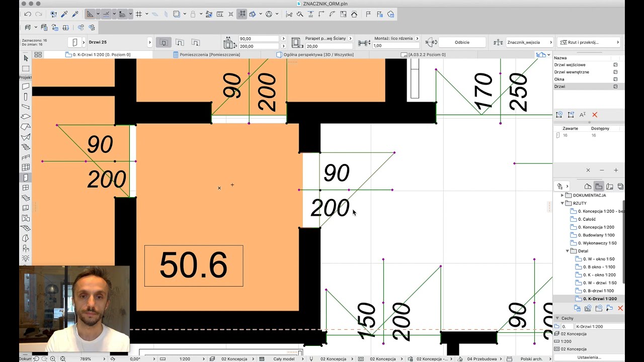Choose the Railing tool in toolbox

pyautogui.click(x=26, y=157)
